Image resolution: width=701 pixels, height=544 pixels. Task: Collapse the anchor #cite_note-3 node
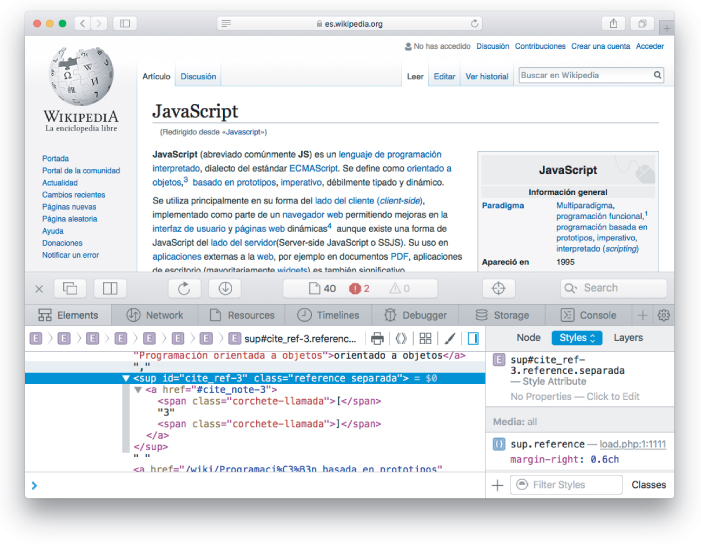pos(138,390)
